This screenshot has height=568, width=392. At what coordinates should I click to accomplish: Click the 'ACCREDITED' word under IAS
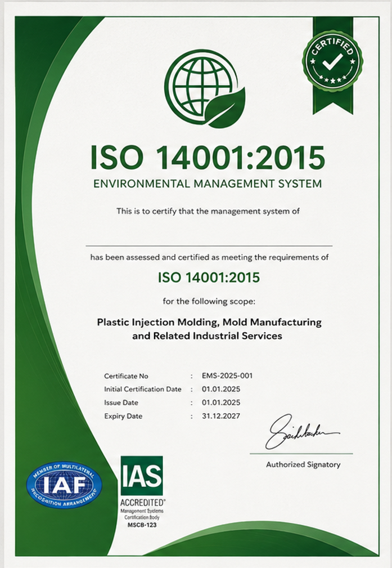pyautogui.click(x=143, y=503)
